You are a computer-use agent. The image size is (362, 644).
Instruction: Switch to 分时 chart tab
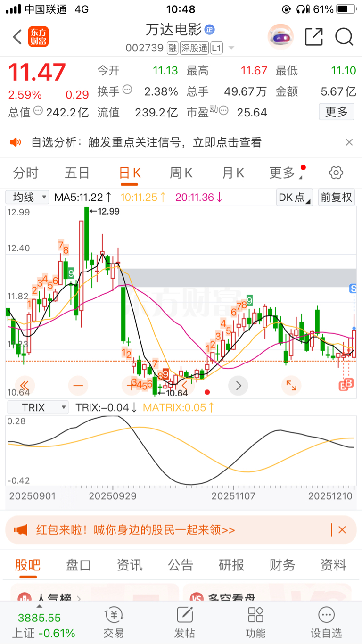26,173
